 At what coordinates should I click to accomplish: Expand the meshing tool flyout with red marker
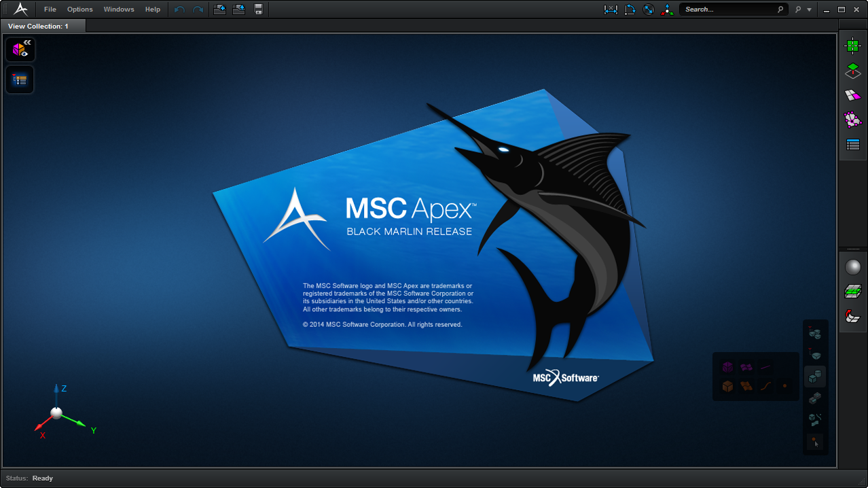coord(814,333)
